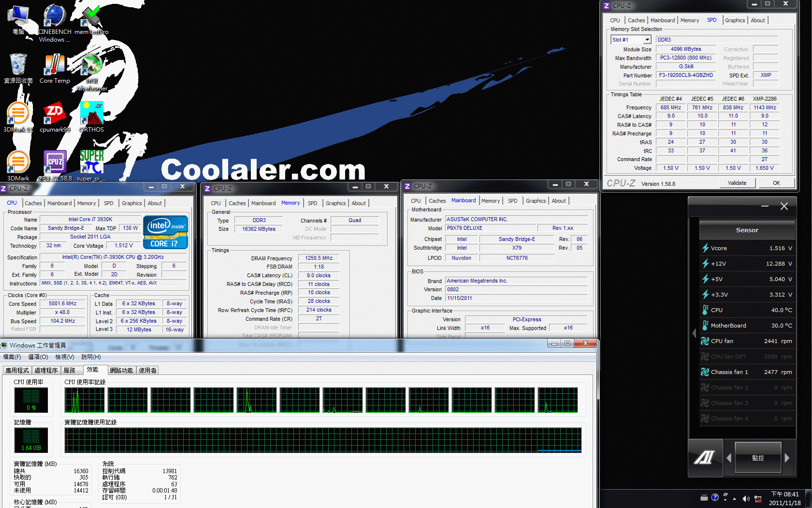Viewport: 812px width, 508px height.
Task: Launch the ORTHOS desktop shortcut
Action: (x=91, y=117)
